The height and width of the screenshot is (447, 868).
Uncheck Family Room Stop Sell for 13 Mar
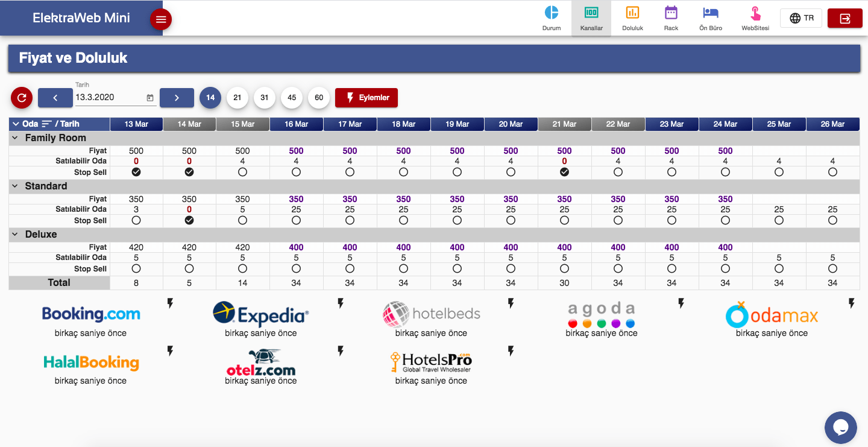136,172
